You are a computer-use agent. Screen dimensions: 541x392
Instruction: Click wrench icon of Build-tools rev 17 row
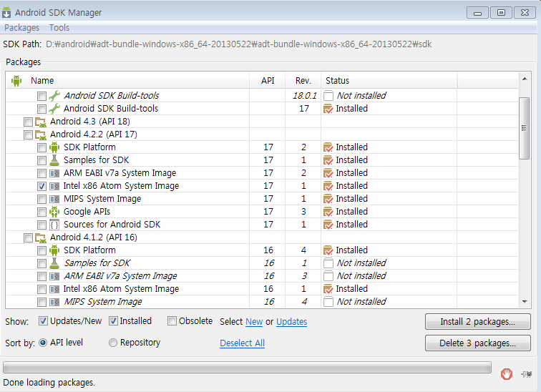coord(54,109)
